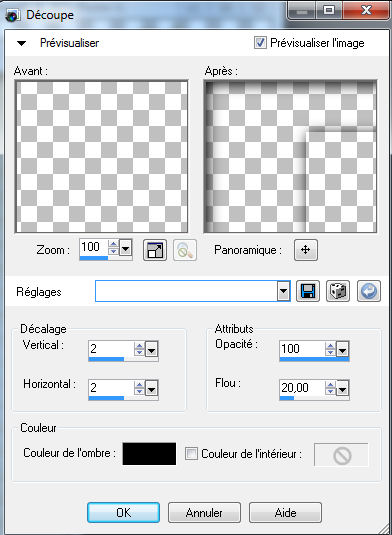The width and height of the screenshot is (392, 535).
Task: Randomize the parameters with the dice icon
Action: pyautogui.click(x=338, y=291)
